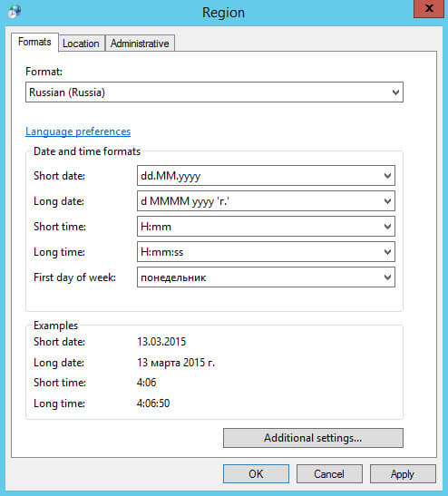Click the Format: label above the dropdown

point(44,72)
